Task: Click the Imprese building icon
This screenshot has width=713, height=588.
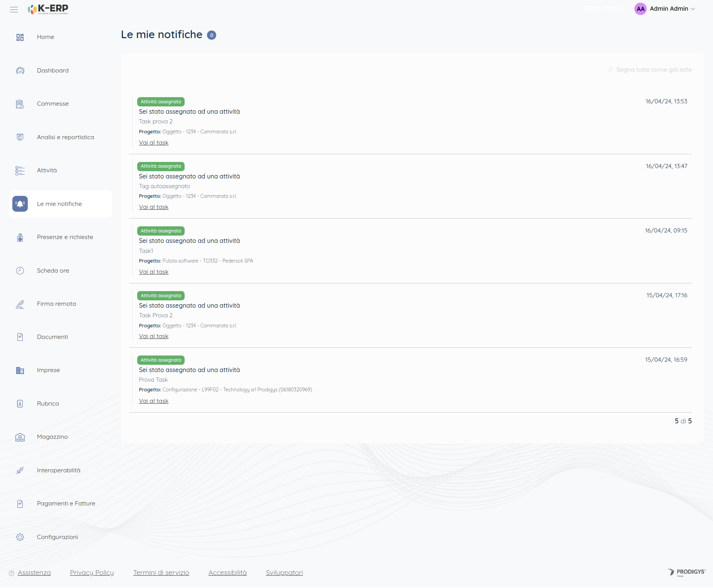Action: (20, 371)
